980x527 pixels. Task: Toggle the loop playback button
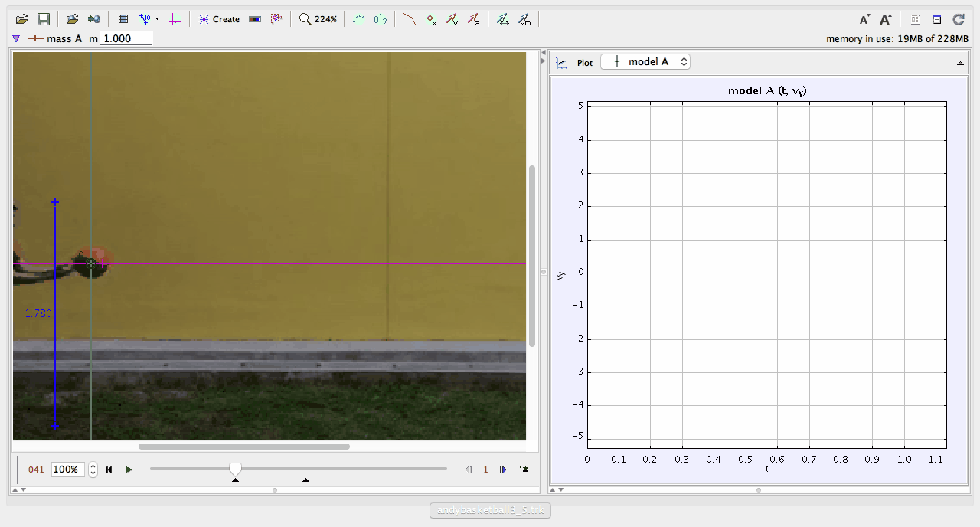pyautogui.click(x=524, y=470)
